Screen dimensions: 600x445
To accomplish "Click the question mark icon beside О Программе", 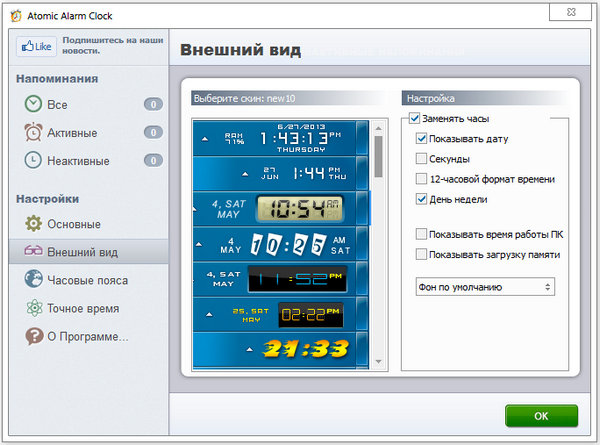I will 33,336.
